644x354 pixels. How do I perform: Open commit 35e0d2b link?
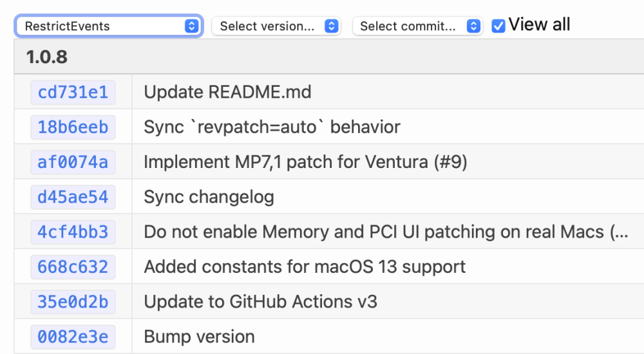point(73,302)
